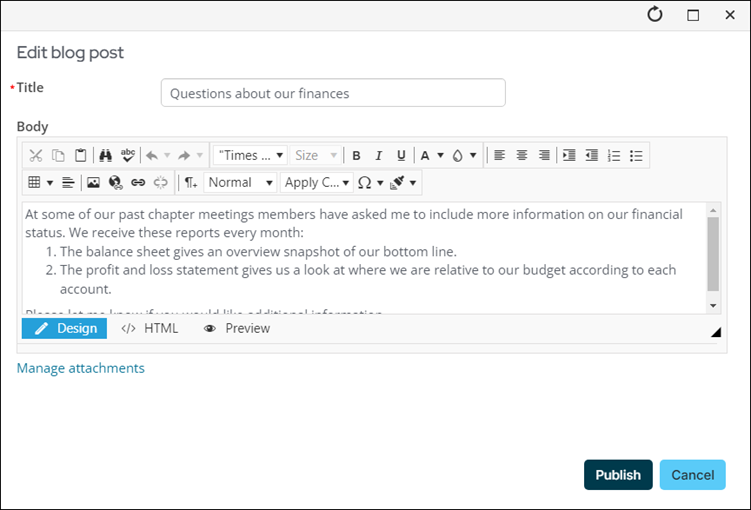Toggle Italic formatting

378,155
